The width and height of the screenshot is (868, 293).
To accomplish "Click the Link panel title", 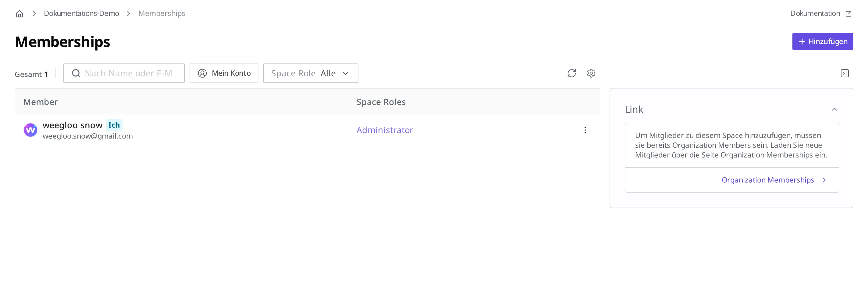I will click(634, 109).
